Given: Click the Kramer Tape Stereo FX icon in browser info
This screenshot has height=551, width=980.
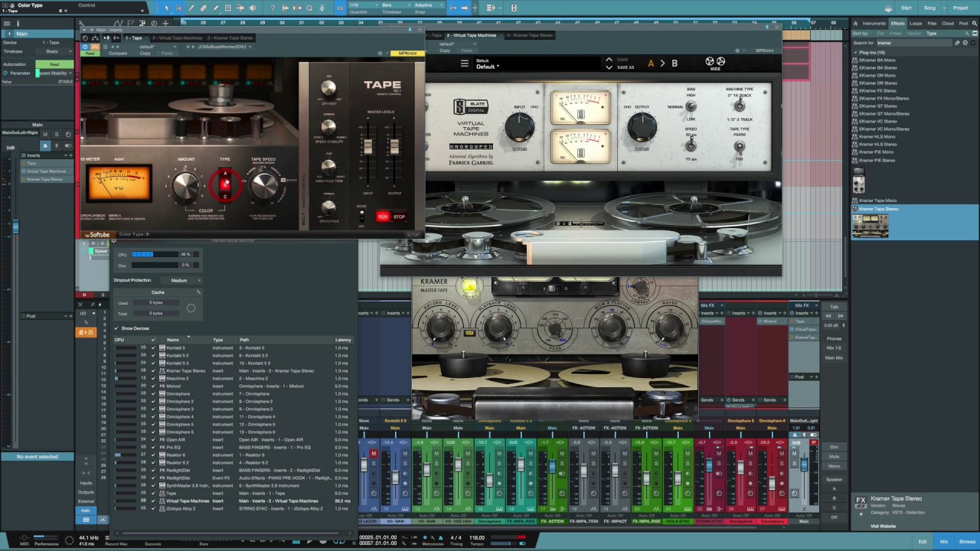Looking at the screenshot, I should coord(861,502).
